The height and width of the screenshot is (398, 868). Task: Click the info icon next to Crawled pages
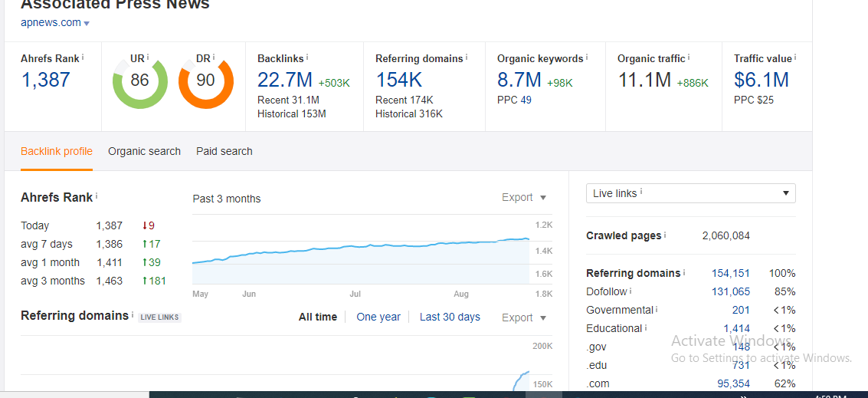pos(665,235)
